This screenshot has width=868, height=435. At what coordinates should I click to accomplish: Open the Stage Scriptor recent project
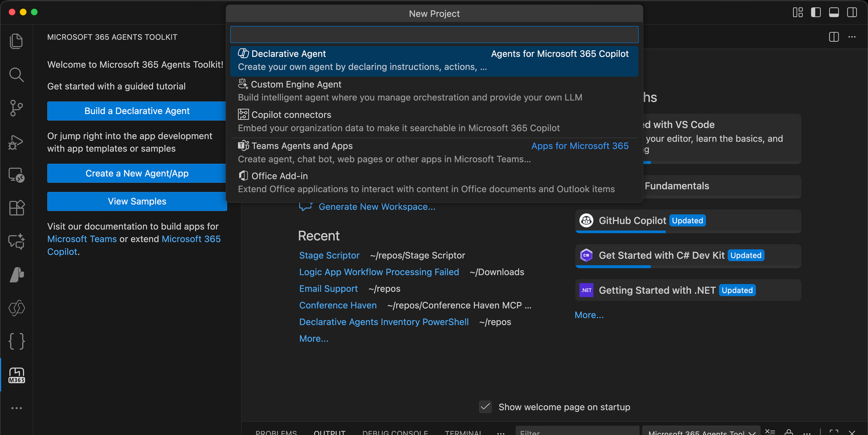click(x=329, y=255)
